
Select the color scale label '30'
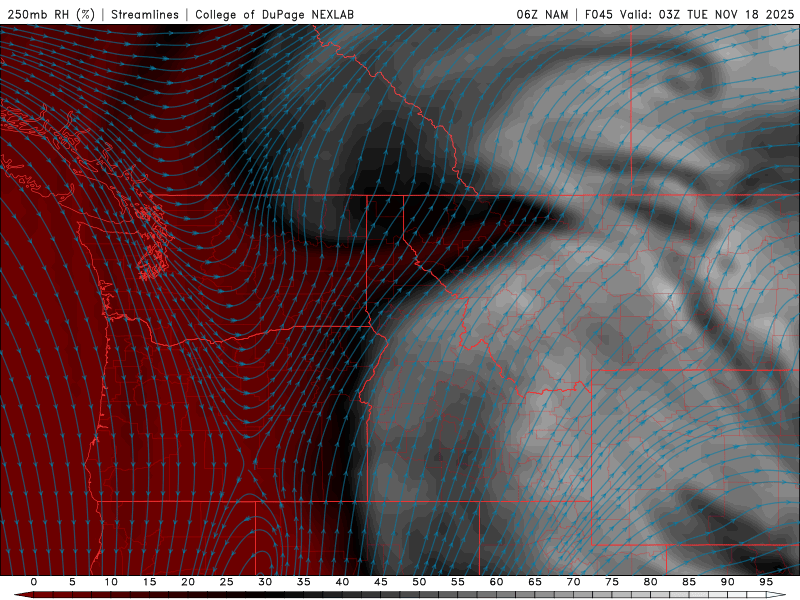265,582
